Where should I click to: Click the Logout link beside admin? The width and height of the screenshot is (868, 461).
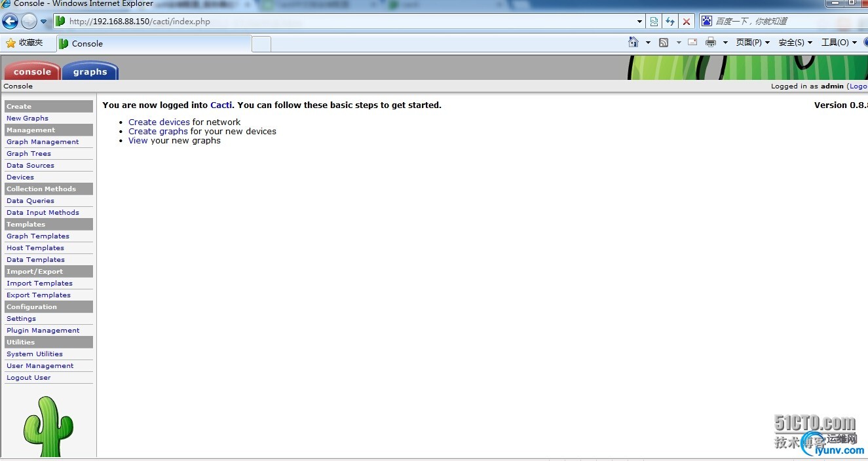pyautogui.click(x=858, y=86)
